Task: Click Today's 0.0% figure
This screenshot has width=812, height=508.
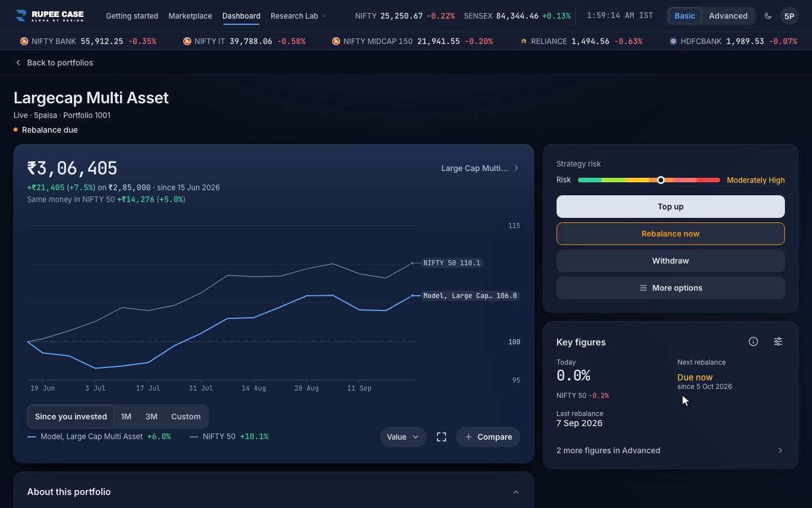Action: 573,375
